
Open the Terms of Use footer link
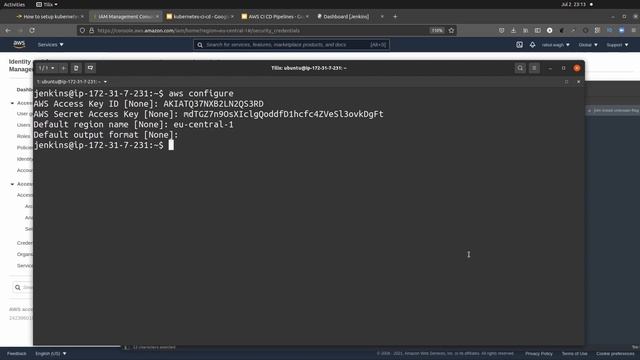click(x=574, y=353)
